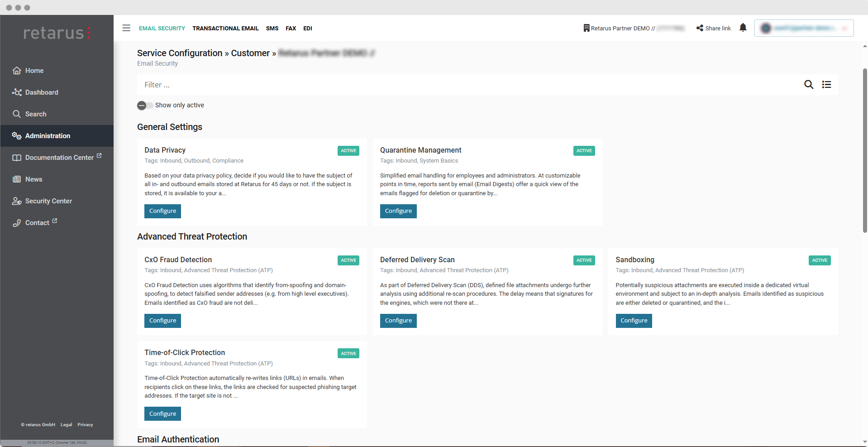The width and height of the screenshot is (868, 447).
Task: Click the General Settings heading
Action: (170, 127)
